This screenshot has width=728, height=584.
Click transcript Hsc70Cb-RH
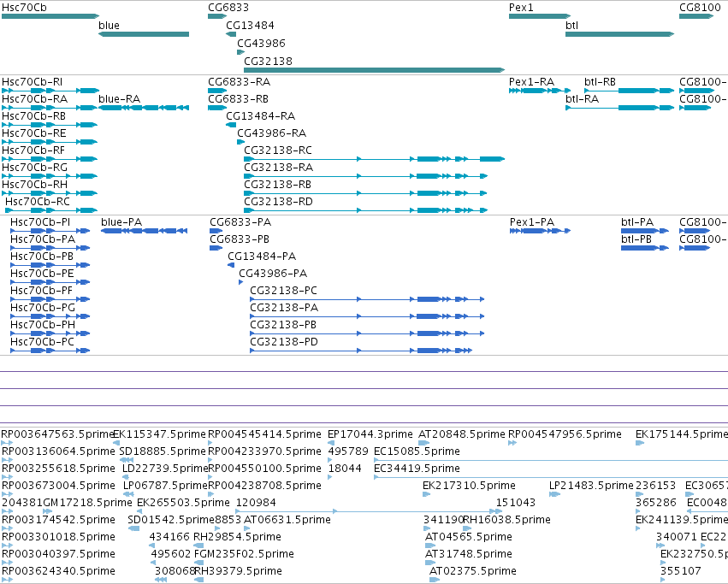click(x=35, y=185)
